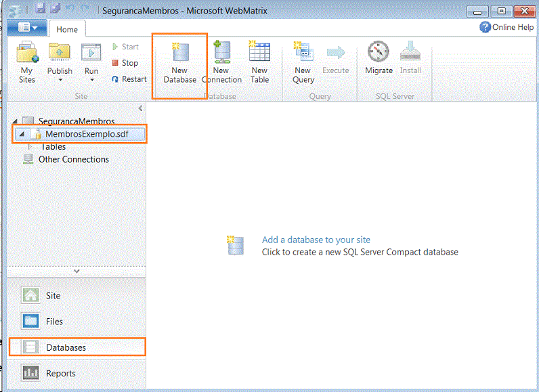Click the Databases workspace icon
Screen dimensions: 539x392
[30, 347]
